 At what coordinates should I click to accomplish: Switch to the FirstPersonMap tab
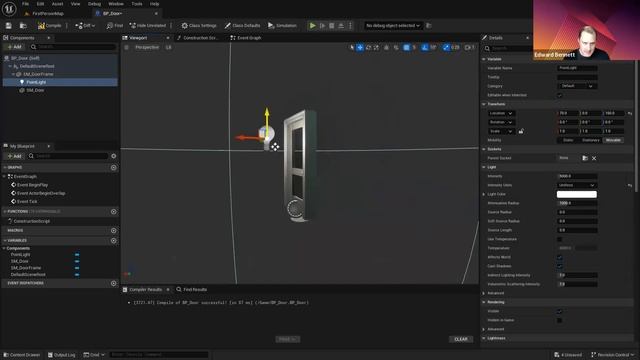(x=48, y=14)
